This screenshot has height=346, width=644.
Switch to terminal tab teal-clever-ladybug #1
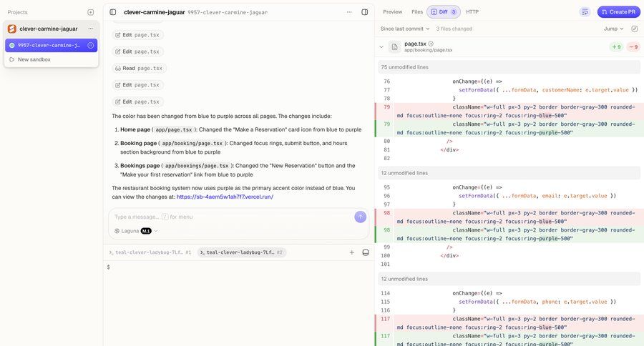coord(150,252)
